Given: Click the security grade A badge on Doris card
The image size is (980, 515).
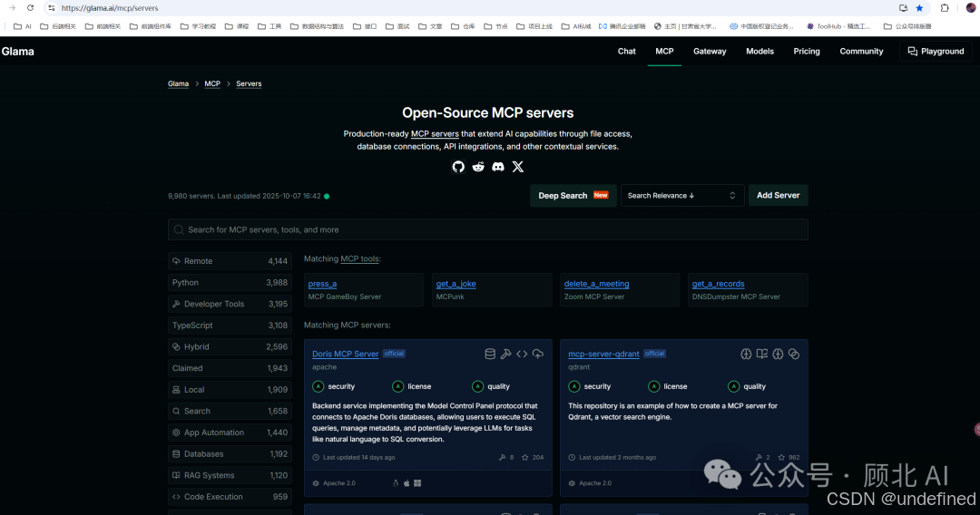Looking at the screenshot, I should (318, 386).
